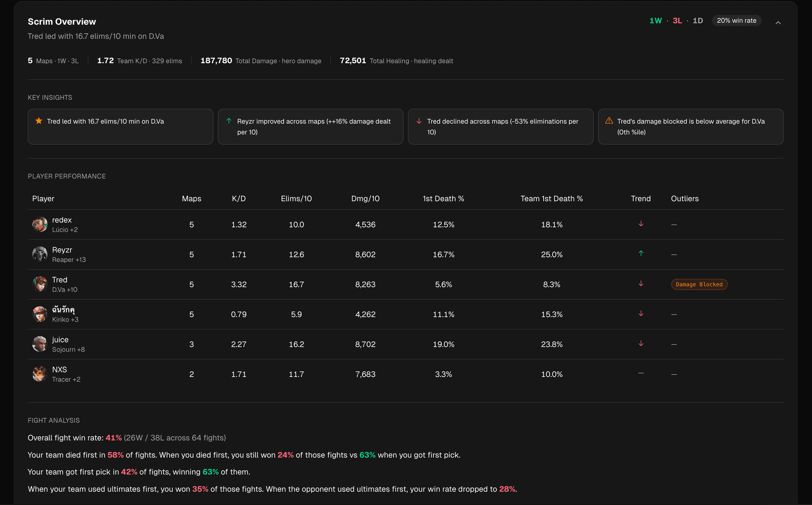Open the Damage Blocked outlier badge for Tred
The image size is (812, 505).
tap(699, 284)
